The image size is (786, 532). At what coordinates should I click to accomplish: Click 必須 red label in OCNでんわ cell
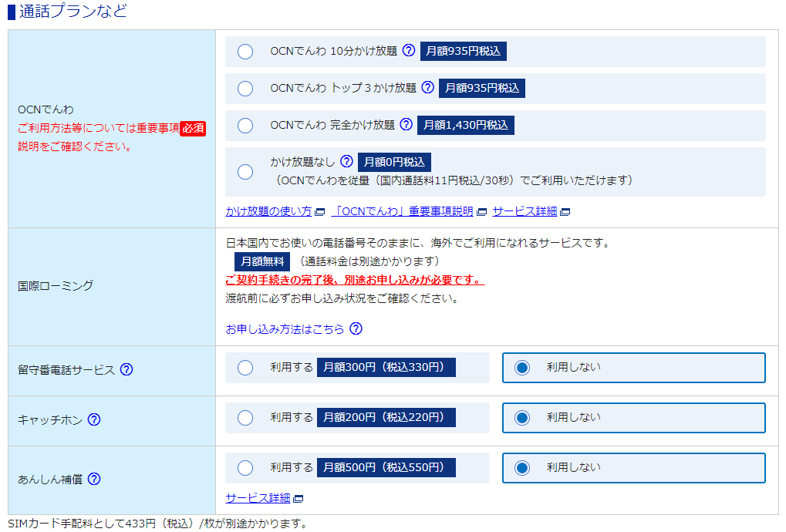(x=193, y=129)
